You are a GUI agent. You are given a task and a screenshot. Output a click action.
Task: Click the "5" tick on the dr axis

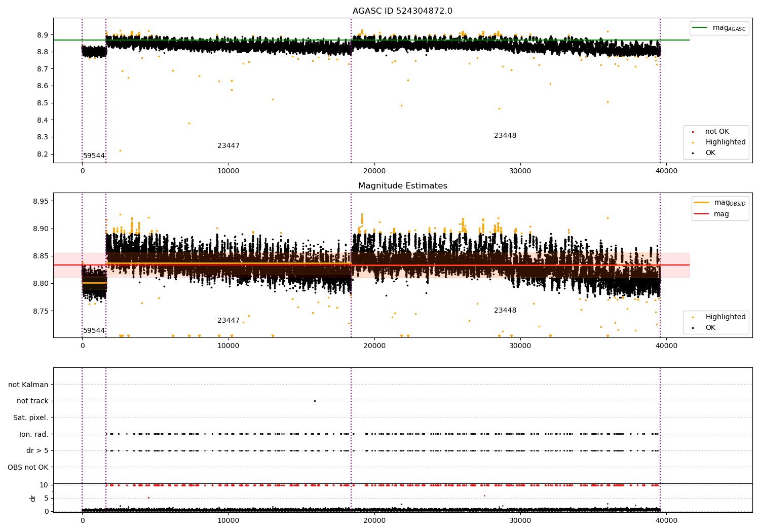tap(46, 499)
